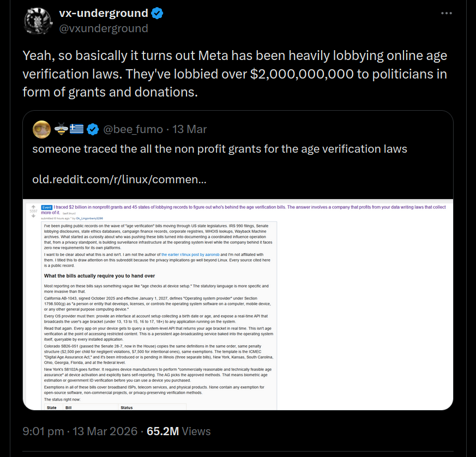476x457 pixels.
Task: Click vx-underground's profile avatar
Action: 38,21
